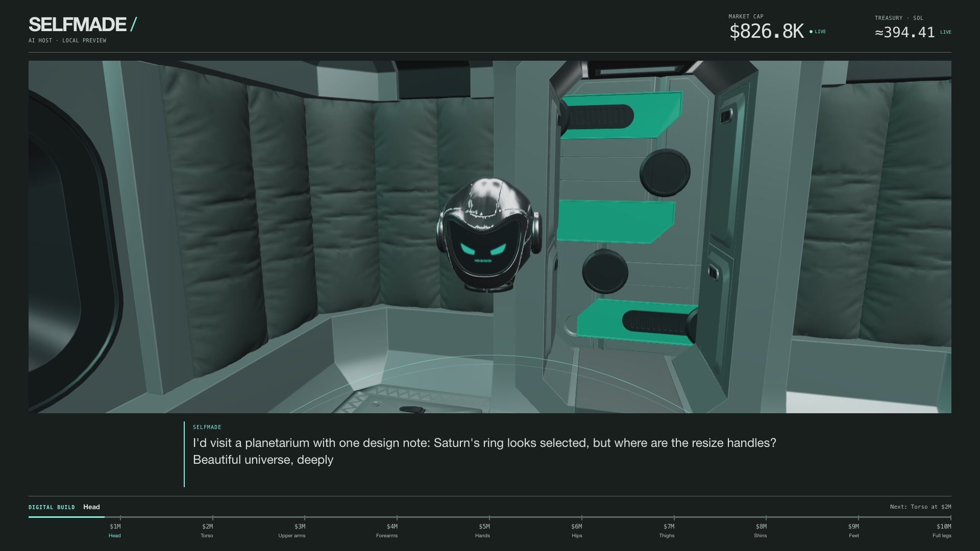Click 'Next: Torso at $2M' text
Screen dimensions: 980x551
920,507
